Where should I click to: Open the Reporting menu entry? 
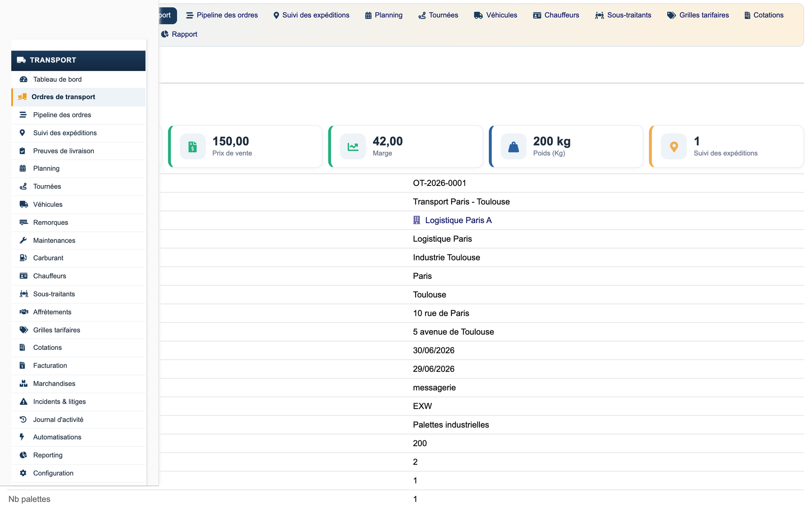[x=78, y=455]
